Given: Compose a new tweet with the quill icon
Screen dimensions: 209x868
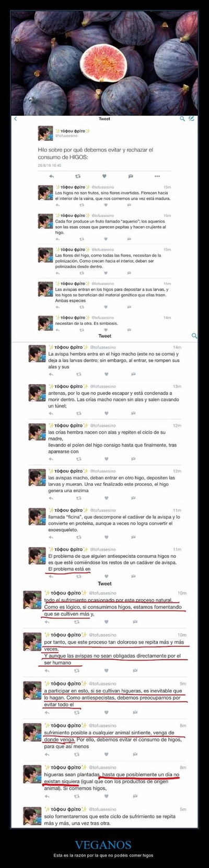Looking at the screenshot, I should tap(192, 118).
